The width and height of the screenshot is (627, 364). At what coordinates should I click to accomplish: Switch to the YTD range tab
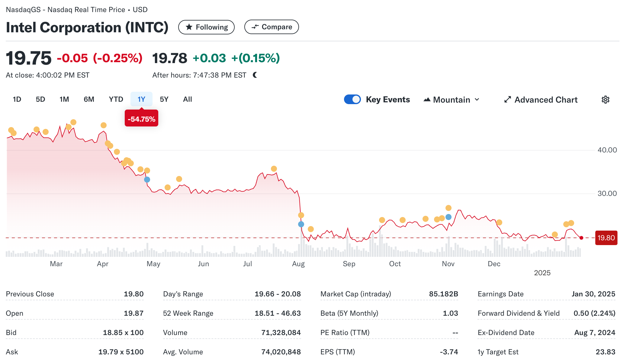pos(116,99)
